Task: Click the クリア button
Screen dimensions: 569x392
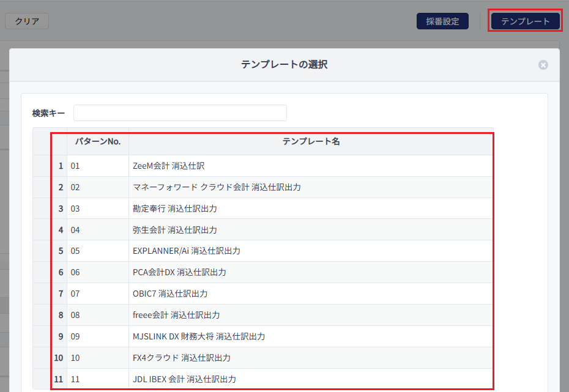Action: click(x=27, y=21)
